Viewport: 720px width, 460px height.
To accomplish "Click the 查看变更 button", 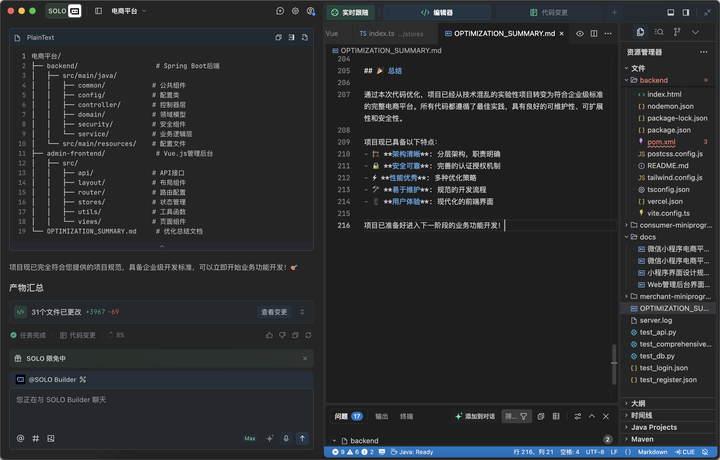I will (x=274, y=312).
